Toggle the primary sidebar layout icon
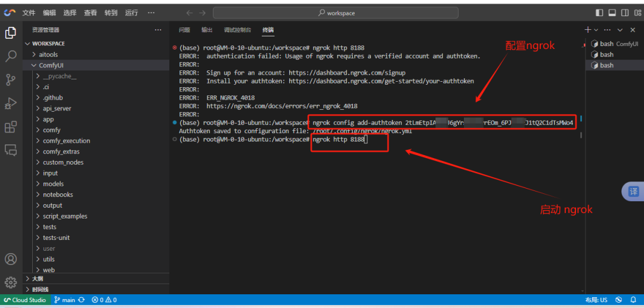Viewport: 644px width, 308px height. point(599,13)
